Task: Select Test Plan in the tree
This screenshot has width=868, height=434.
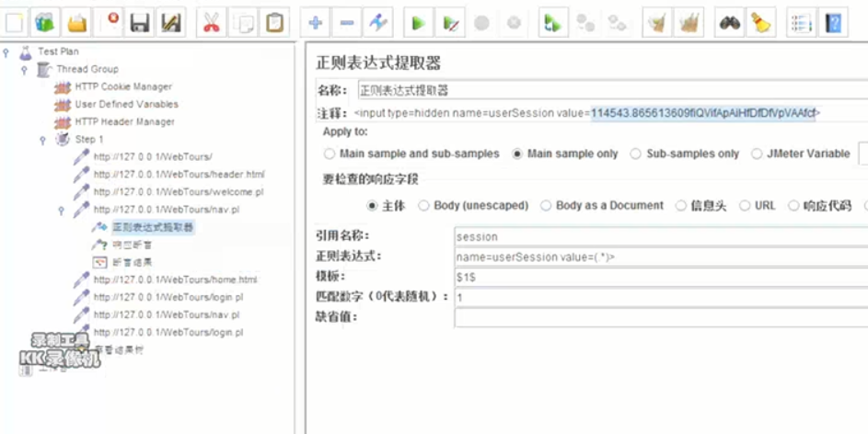Action: coord(58,51)
